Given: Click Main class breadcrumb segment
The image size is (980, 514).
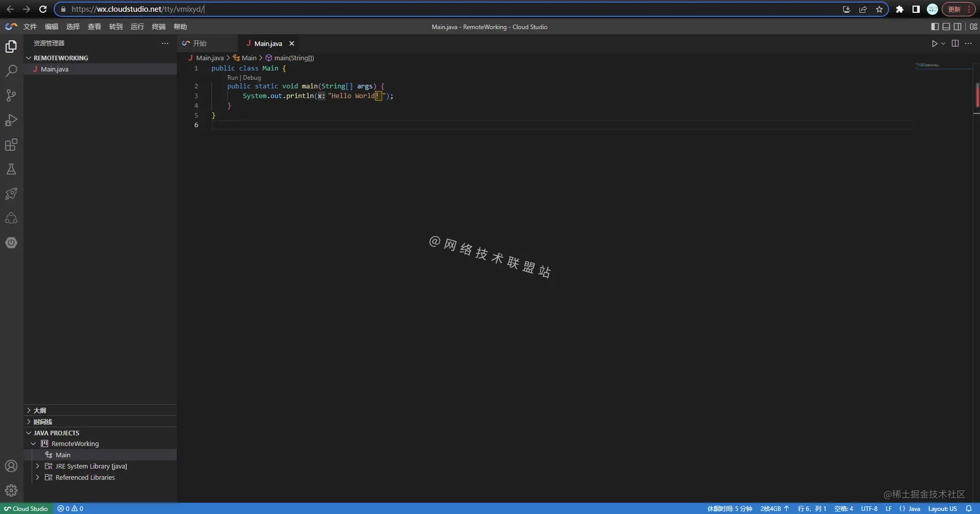Looking at the screenshot, I should (245, 58).
